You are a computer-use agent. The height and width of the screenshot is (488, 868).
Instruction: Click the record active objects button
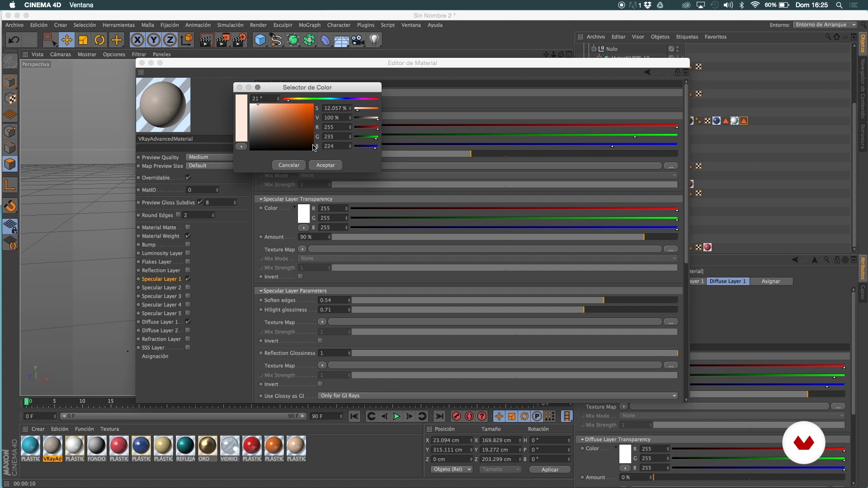tap(457, 416)
